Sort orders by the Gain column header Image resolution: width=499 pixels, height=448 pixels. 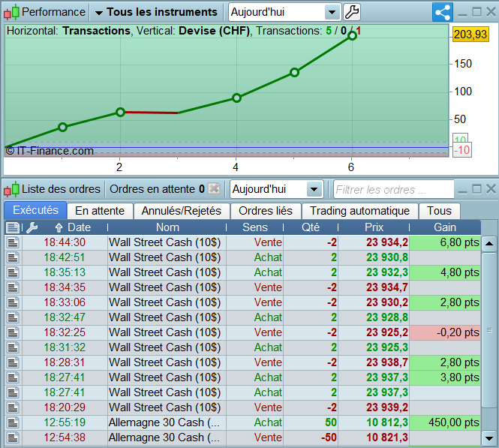[x=445, y=227]
